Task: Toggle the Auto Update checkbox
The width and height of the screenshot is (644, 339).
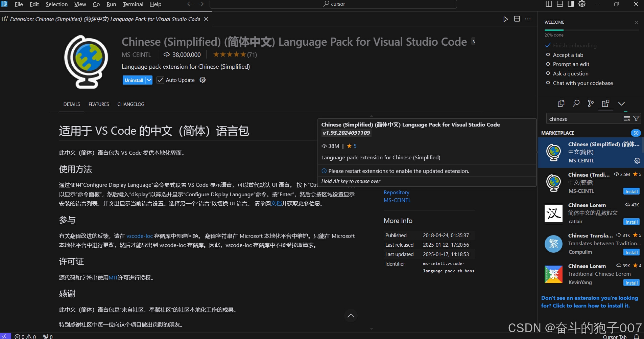Action: coord(160,80)
